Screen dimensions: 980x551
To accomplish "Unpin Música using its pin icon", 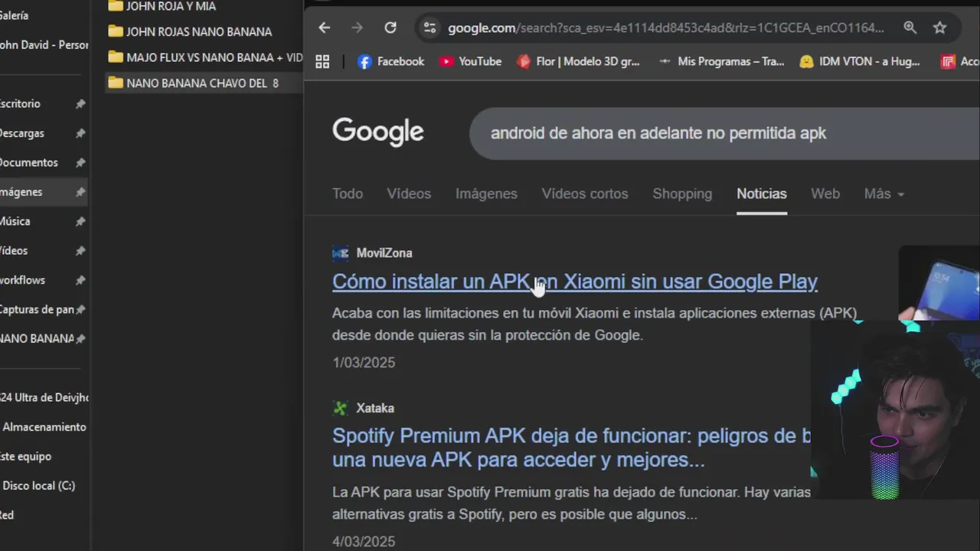I will 80,221.
